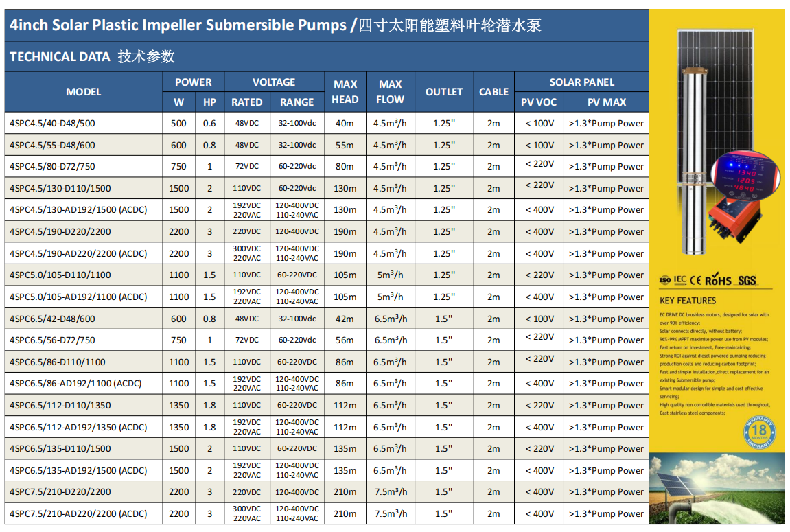
Task: Select the MAX HEAD column header
Action: [345, 92]
